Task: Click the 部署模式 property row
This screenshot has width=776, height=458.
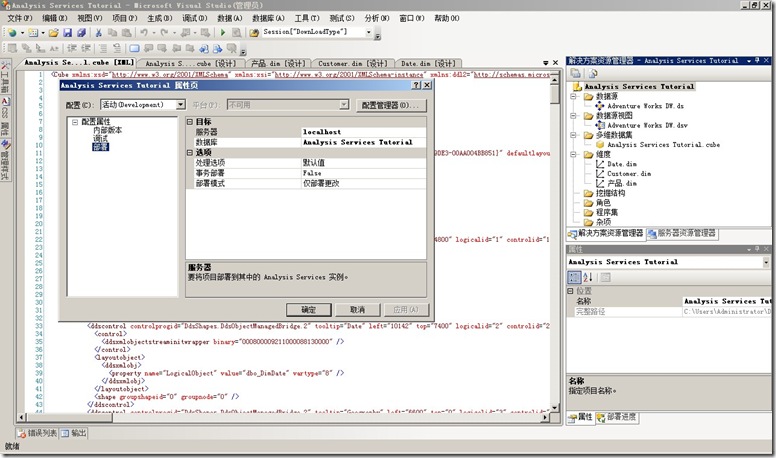Action: [x=306, y=183]
